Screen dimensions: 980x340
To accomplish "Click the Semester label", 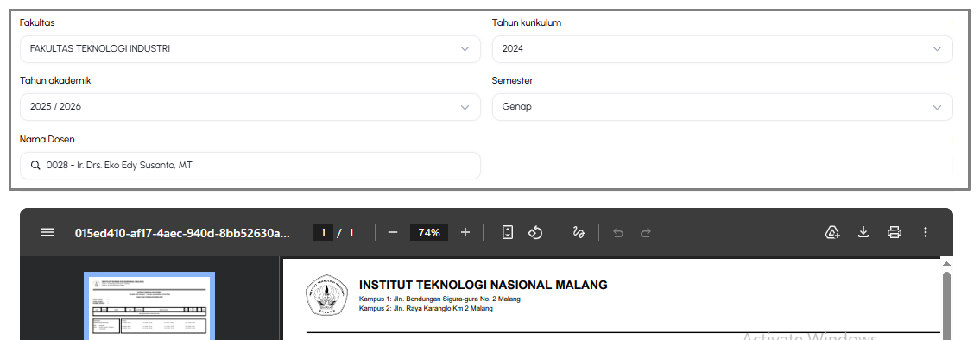I will click(512, 80).
